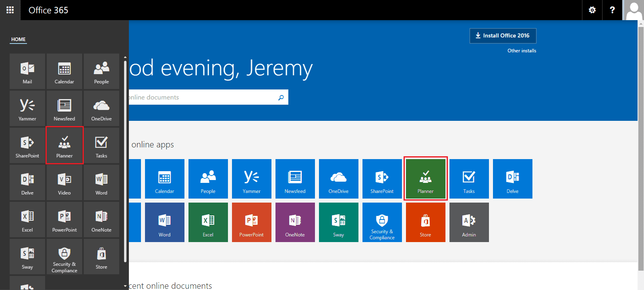The width and height of the screenshot is (644, 290).
Task: Click the search online documents field
Action: pyautogui.click(x=201, y=97)
